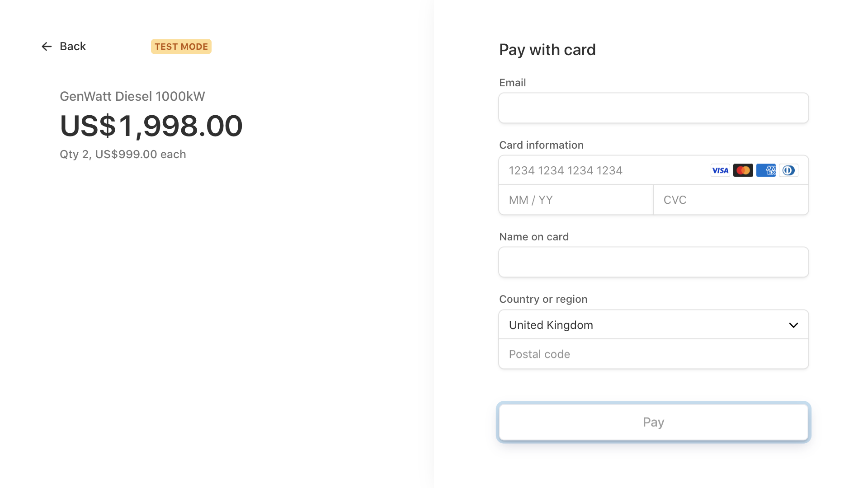Screen dimensions: 868x488
Task: Click the GenWatt Diesel 1000kW product name
Action: (132, 96)
